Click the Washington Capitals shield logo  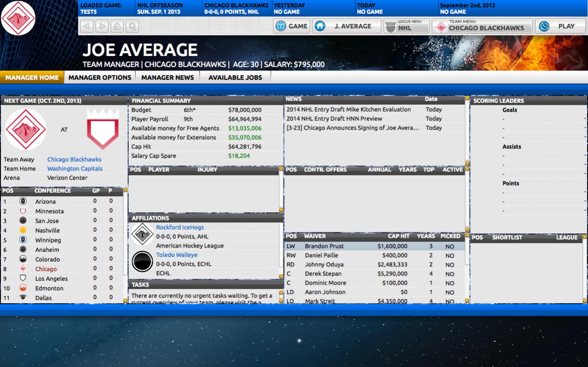pos(103,129)
